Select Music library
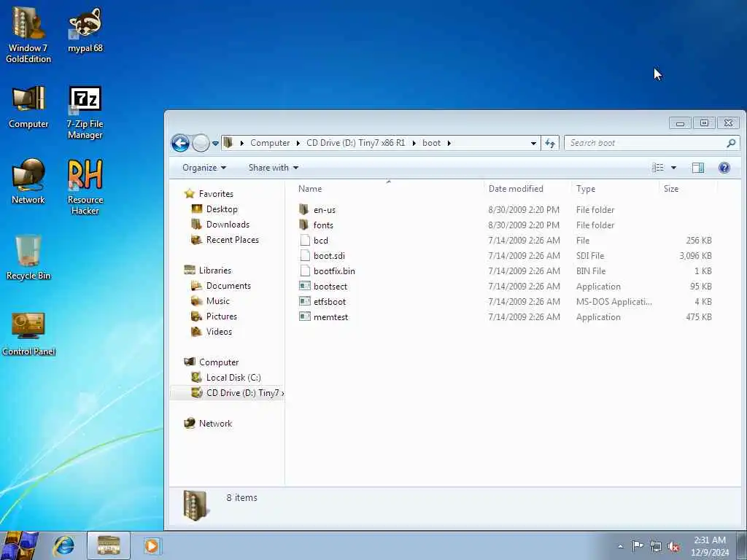The width and height of the screenshot is (747, 560). coord(217,301)
